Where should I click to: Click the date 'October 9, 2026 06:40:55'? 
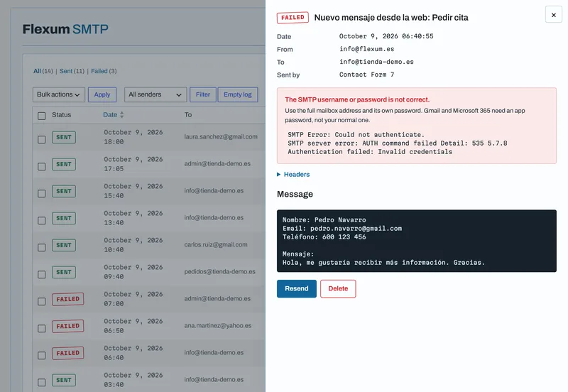[x=386, y=36]
